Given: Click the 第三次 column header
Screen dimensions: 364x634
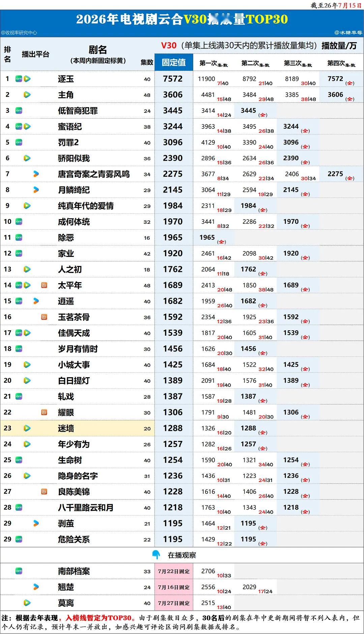Looking at the screenshot, I should click(x=298, y=63).
